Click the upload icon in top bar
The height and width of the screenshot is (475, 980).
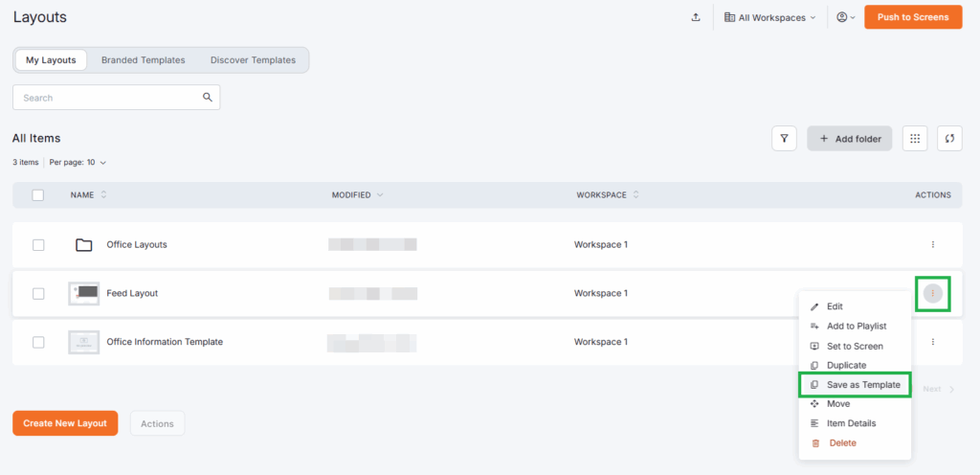(x=694, y=17)
